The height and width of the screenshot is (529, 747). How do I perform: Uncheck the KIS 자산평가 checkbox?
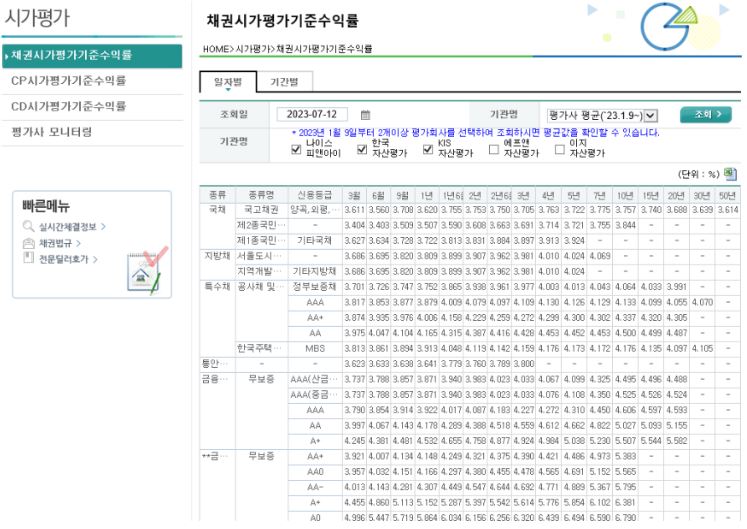(428, 150)
